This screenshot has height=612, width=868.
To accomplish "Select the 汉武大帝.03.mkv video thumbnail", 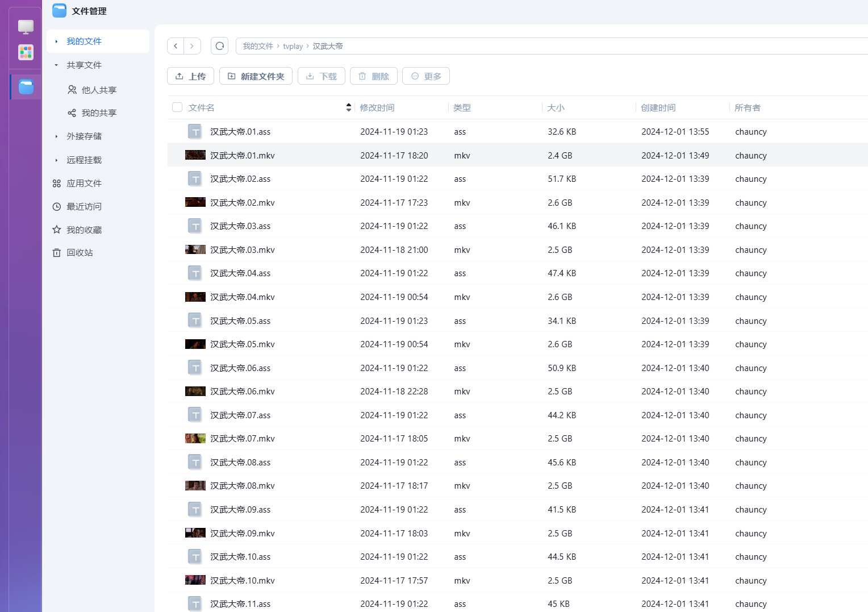I will click(x=195, y=249).
